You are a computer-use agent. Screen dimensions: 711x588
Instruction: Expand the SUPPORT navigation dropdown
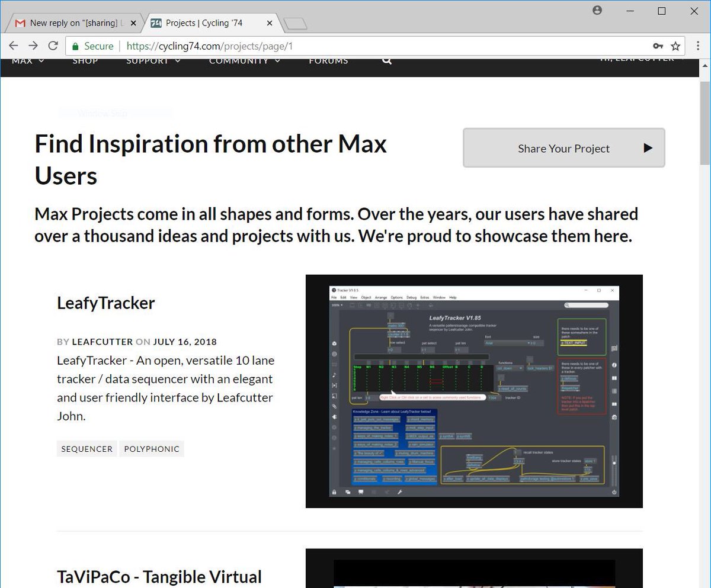pos(153,61)
